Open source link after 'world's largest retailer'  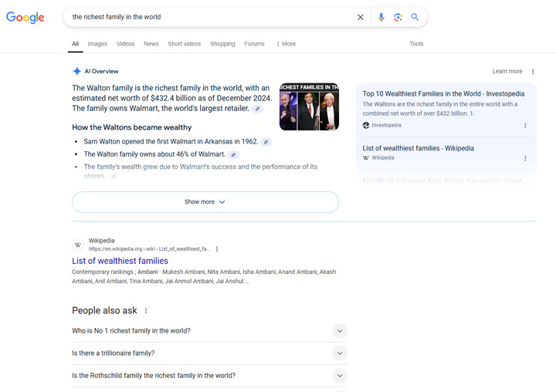(x=257, y=109)
